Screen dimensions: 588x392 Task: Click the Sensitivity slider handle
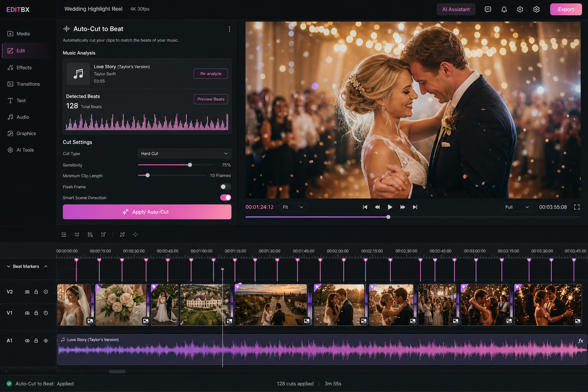pos(190,165)
